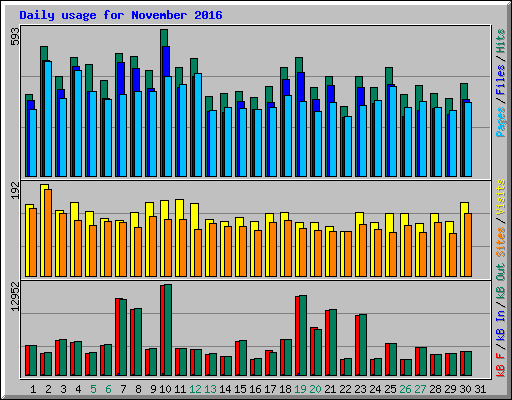Click day 21 on the x-axis
The image size is (512, 400).
330,389
